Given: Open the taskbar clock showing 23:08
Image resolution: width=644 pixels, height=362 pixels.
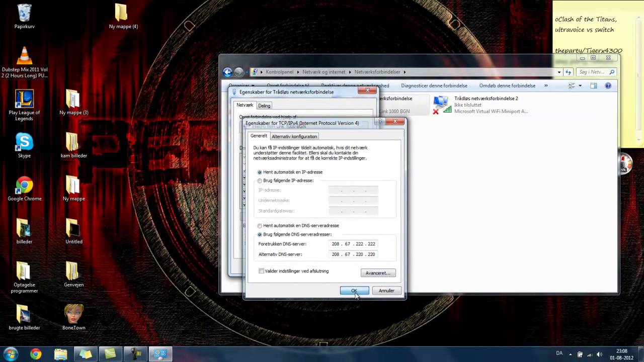Looking at the screenshot, I should pos(622,354).
